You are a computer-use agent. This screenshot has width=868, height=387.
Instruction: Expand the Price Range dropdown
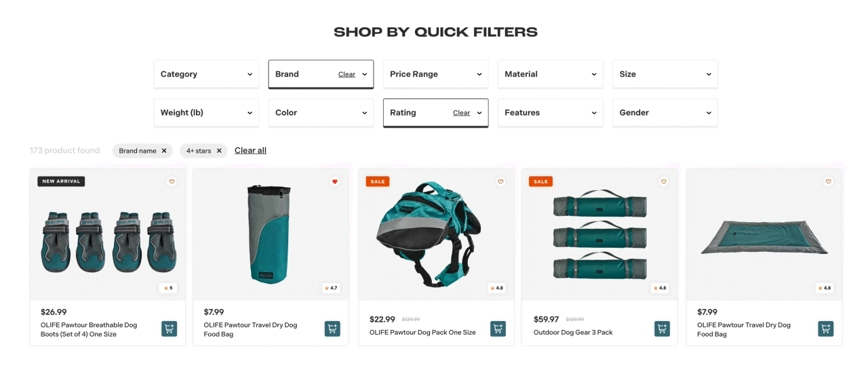pos(435,74)
